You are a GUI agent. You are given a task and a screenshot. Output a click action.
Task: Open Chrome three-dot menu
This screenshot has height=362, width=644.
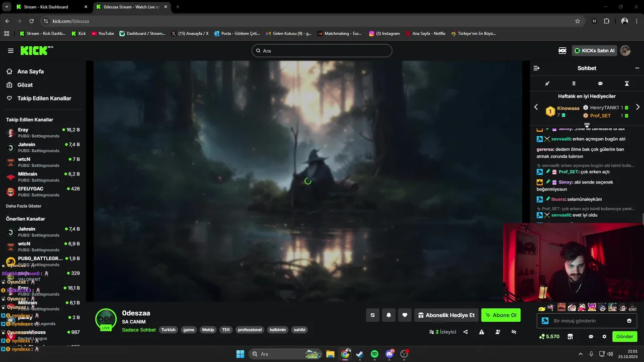pyautogui.click(x=637, y=21)
